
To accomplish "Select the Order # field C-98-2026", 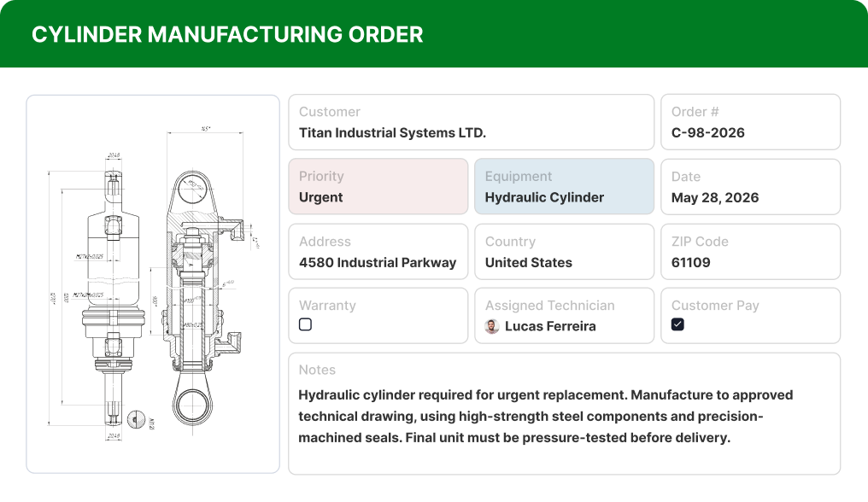I will pos(750,122).
